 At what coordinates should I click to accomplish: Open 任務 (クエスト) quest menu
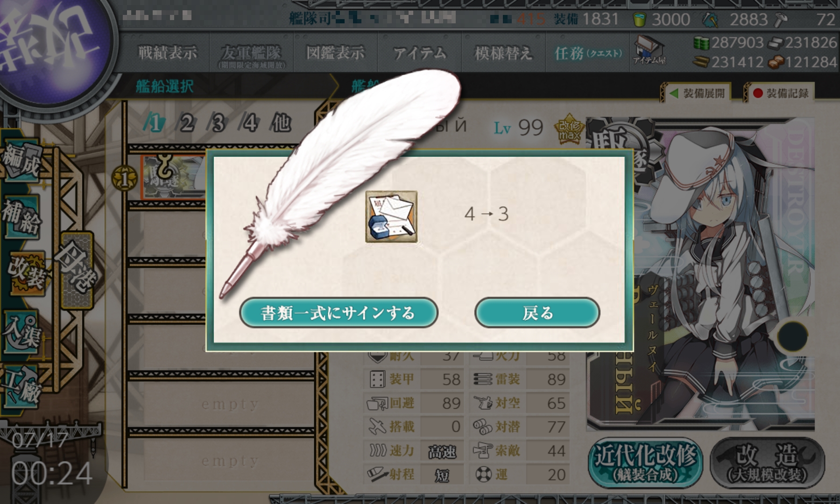tap(588, 53)
